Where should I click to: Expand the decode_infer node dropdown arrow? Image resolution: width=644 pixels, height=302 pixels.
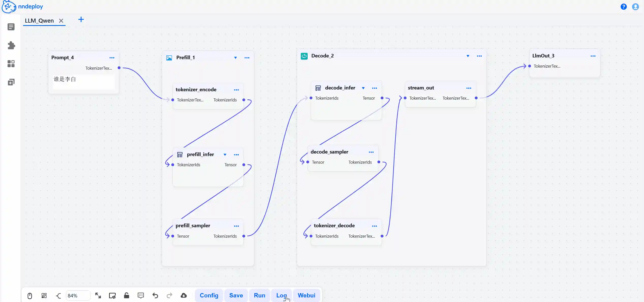[363, 88]
